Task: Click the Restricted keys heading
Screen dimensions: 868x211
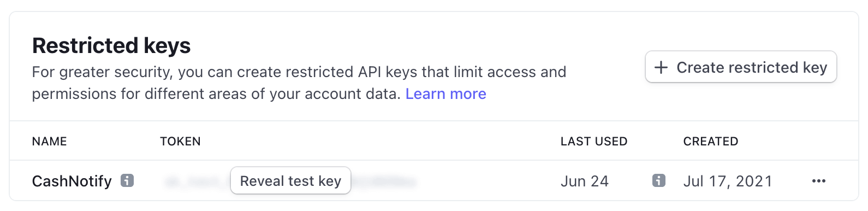Action: tap(111, 45)
